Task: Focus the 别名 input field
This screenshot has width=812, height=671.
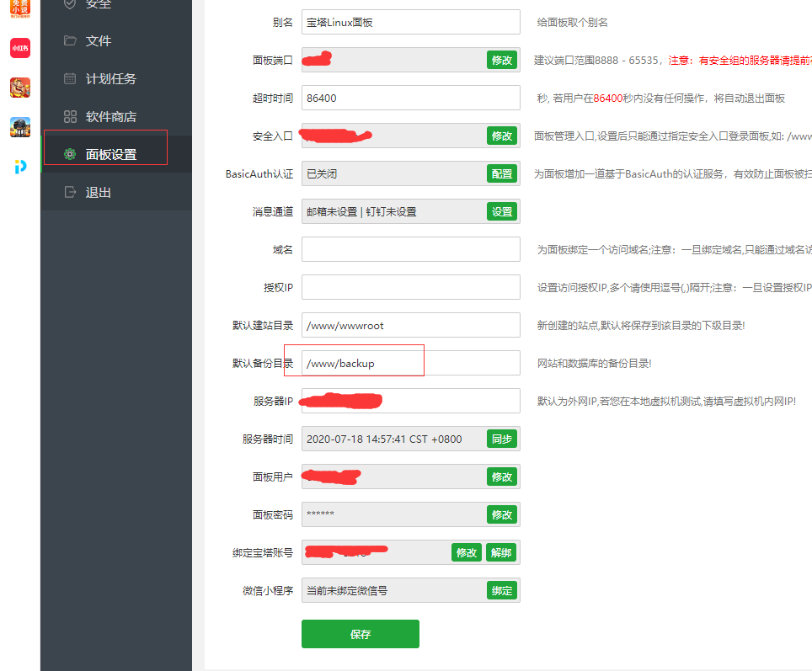Action: 411,22
